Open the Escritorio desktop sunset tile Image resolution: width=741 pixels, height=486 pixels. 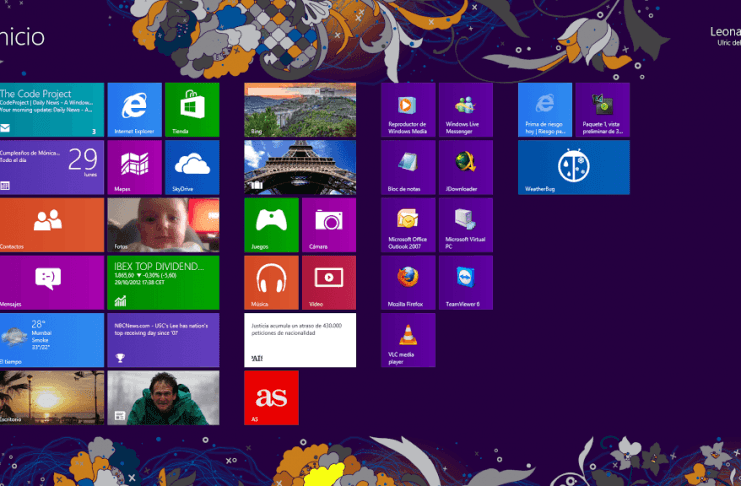(x=52, y=398)
